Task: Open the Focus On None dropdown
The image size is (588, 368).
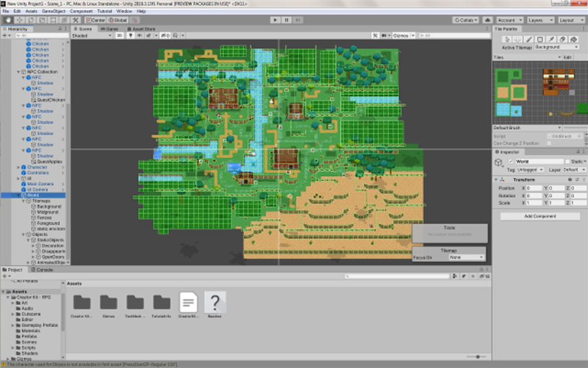Action: tap(466, 258)
